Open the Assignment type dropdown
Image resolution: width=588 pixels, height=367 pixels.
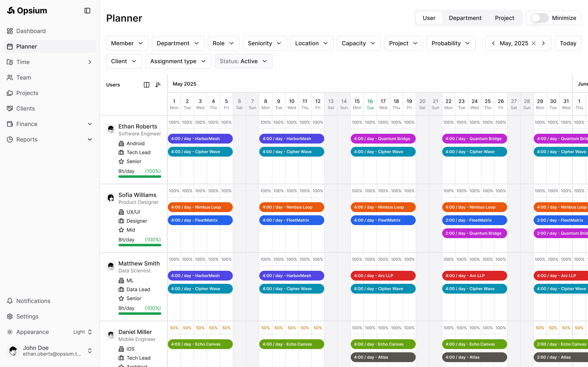click(178, 61)
